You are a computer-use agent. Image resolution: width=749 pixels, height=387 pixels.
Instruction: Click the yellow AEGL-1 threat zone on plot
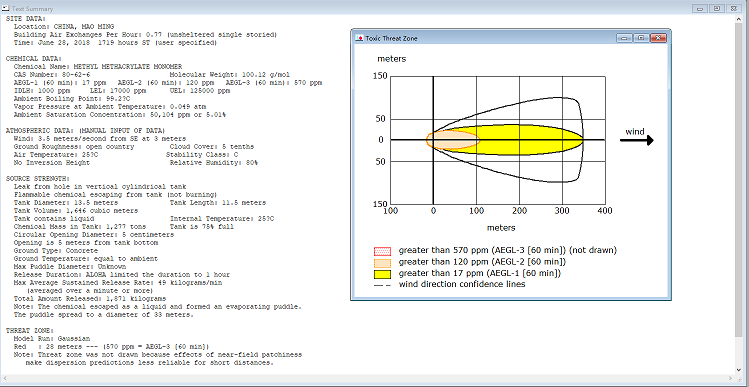(x=530, y=140)
